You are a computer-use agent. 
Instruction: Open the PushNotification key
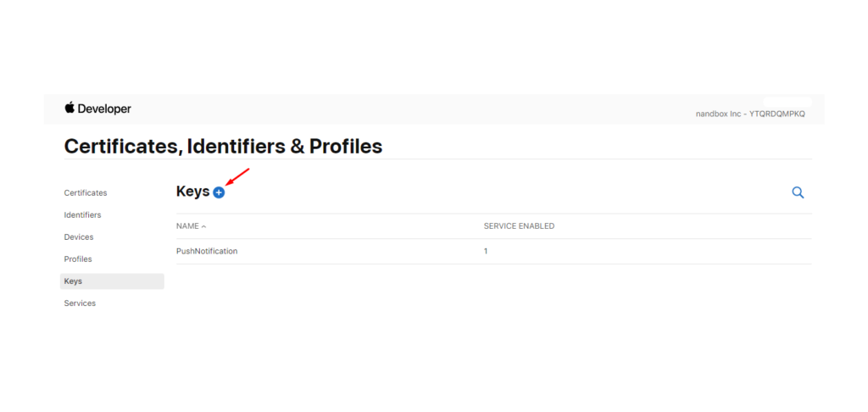(x=207, y=251)
